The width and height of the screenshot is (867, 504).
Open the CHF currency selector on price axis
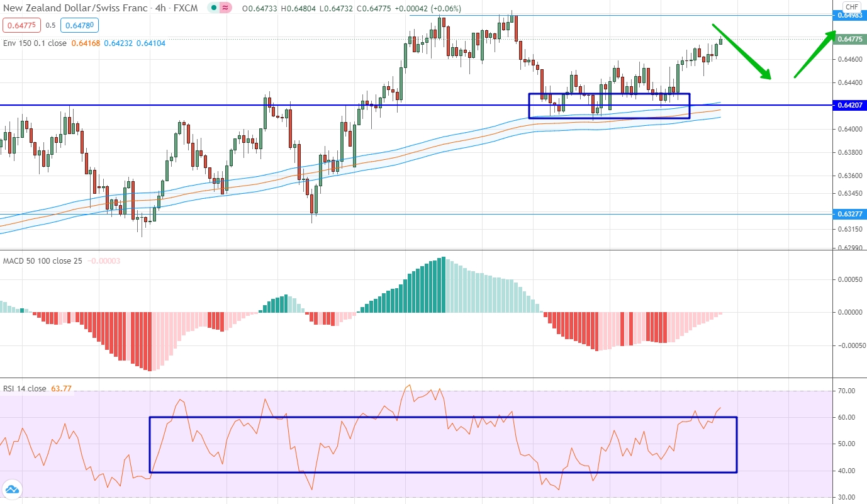point(852,7)
